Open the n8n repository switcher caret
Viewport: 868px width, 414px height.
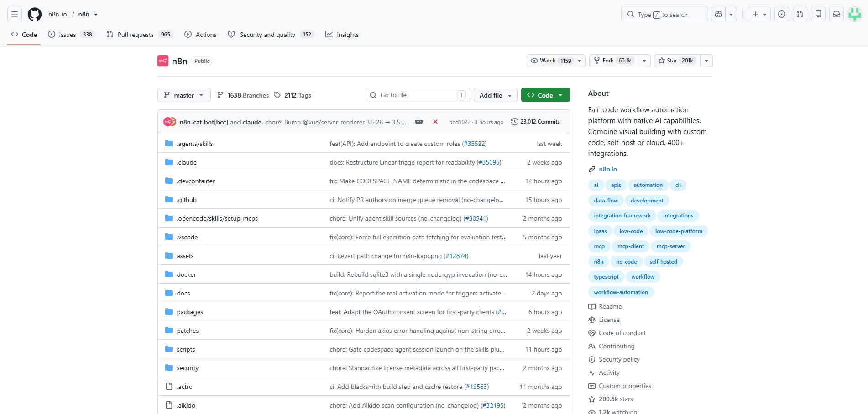96,15
